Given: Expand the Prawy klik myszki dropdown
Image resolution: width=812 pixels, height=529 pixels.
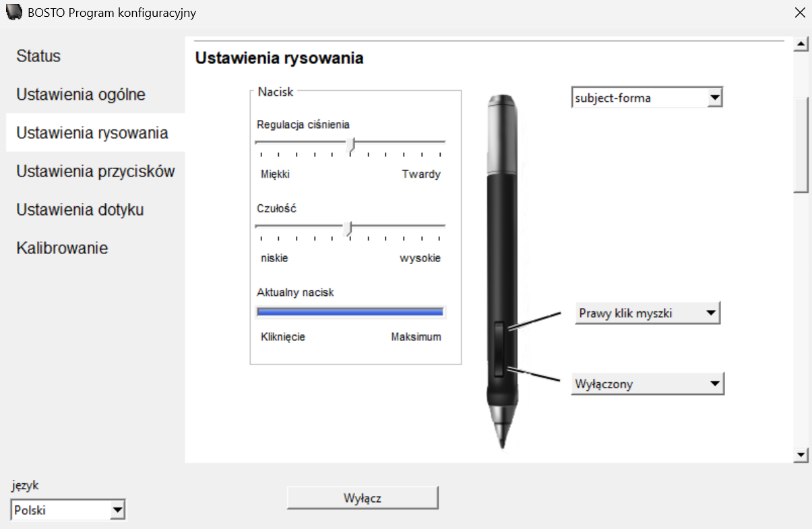Looking at the screenshot, I should click(x=647, y=313).
